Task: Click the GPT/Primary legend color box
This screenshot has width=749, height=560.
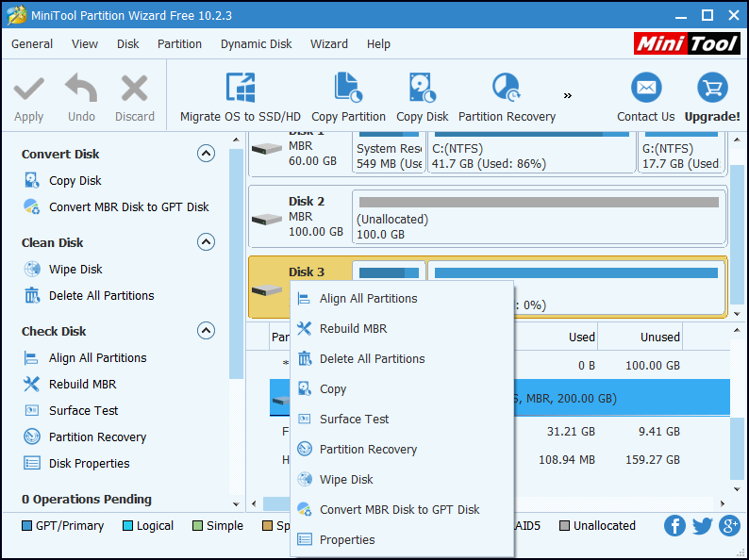Action: [26, 526]
